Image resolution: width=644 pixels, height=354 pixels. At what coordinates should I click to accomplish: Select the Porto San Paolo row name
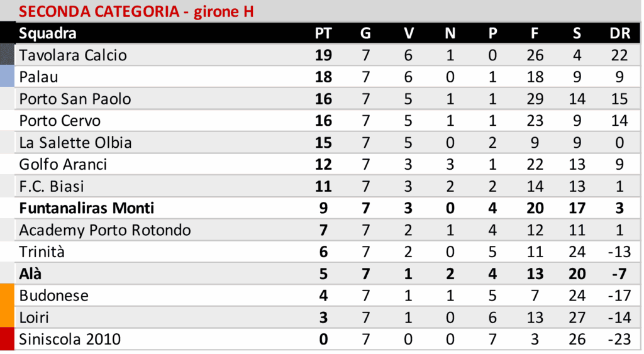pos(75,99)
